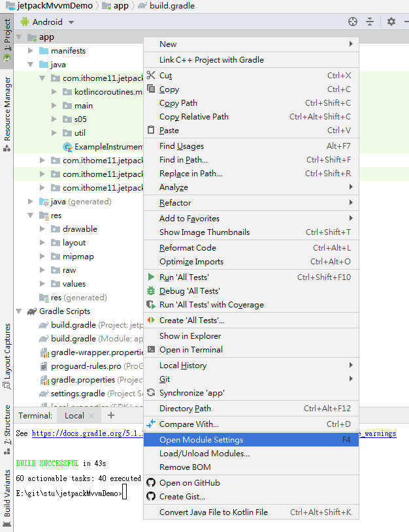The width and height of the screenshot is (409, 532).
Task: Open the Layout Captures side tab
Action: point(7,356)
